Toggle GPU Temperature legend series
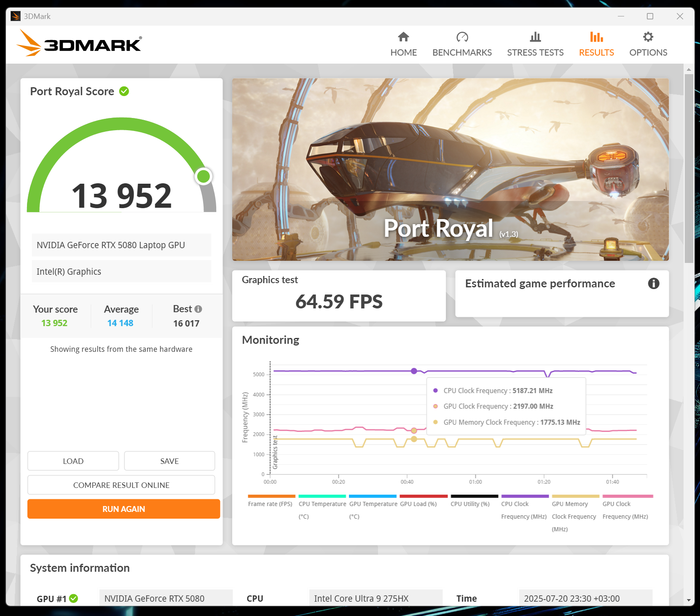The width and height of the screenshot is (700, 616). click(373, 508)
